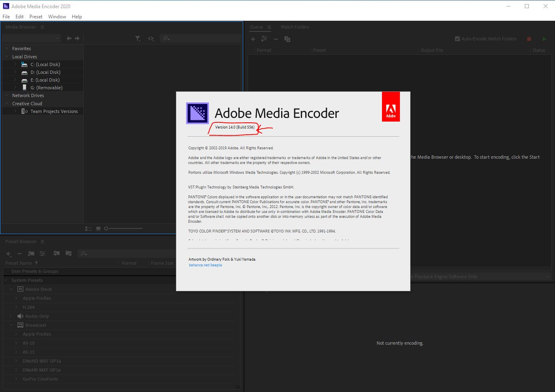This screenshot has width=555, height=392.
Task: Switch to the Watch Folders tab
Action: [295, 27]
